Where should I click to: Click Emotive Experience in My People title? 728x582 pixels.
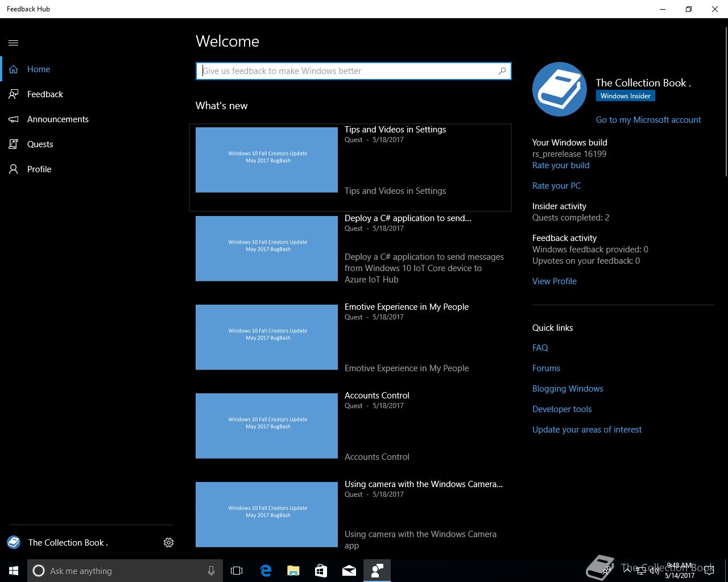[x=407, y=307]
